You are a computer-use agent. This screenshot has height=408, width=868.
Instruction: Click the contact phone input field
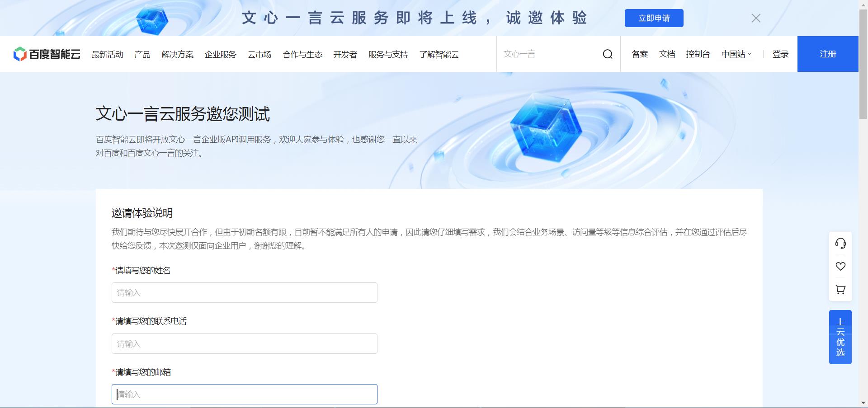click(x=245, y=344)
